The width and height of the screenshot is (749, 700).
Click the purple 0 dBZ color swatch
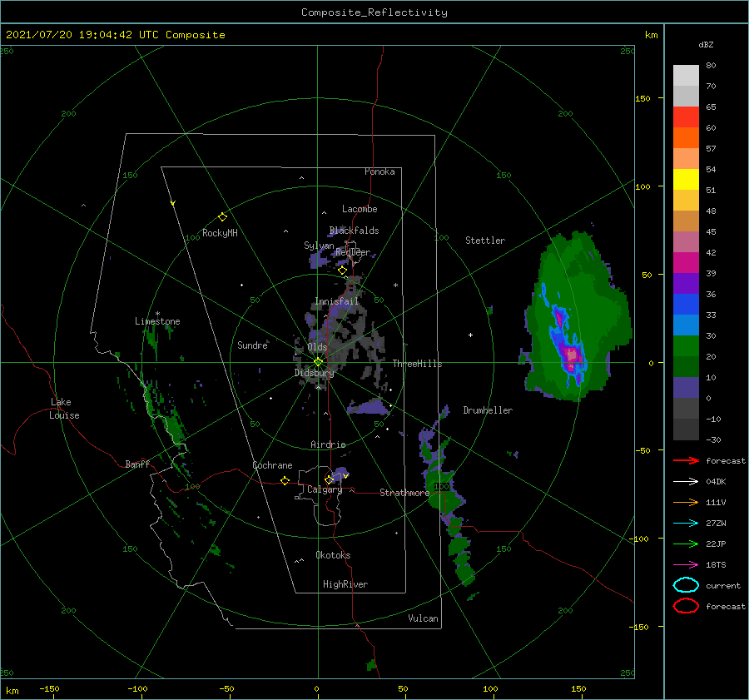tap(686, 387)
